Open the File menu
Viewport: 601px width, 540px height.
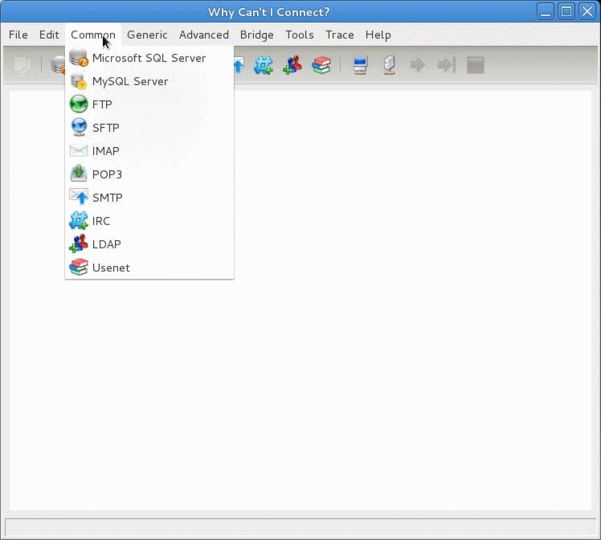[x=18, y=35]
